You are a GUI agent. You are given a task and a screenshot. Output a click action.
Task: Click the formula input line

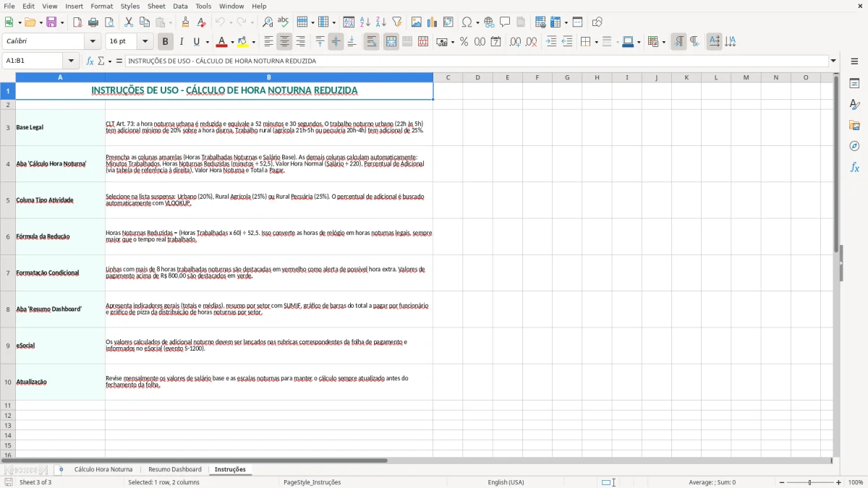tap(477, 61)
